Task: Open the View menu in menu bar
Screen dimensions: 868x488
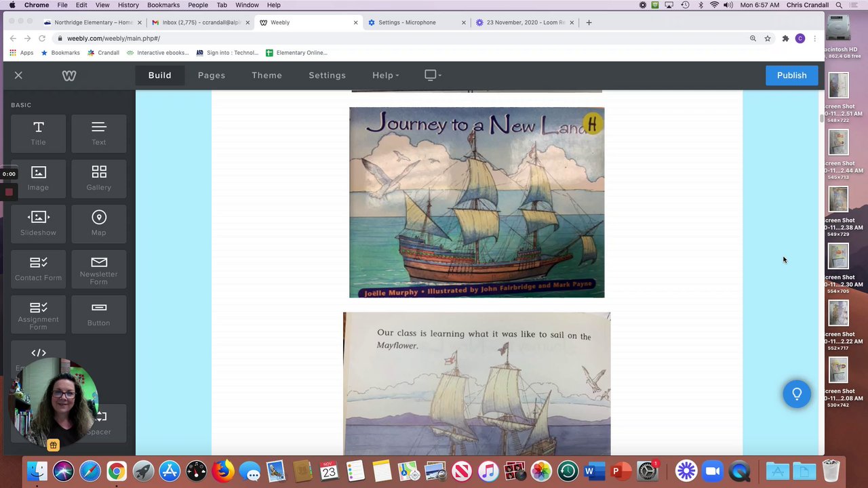Action: [102, 5]
